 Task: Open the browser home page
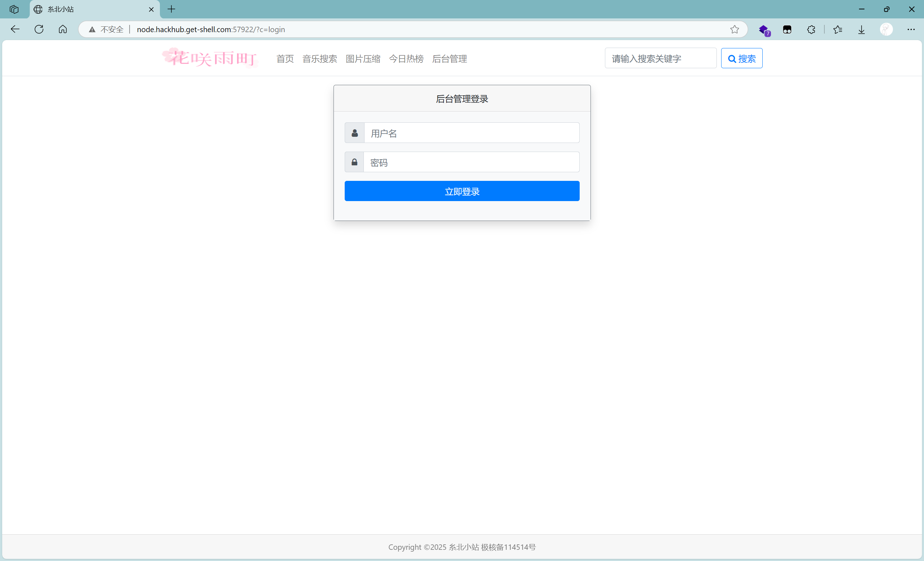click(x=63, y=29)
